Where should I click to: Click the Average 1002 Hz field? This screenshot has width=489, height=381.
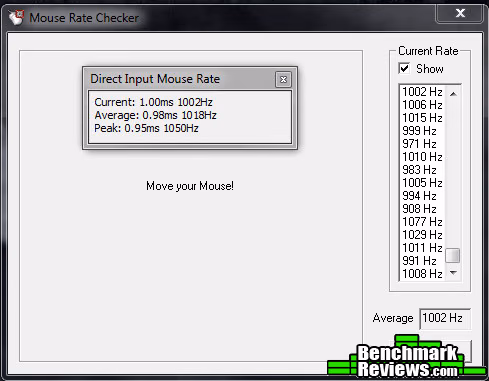tap(445, 318)
